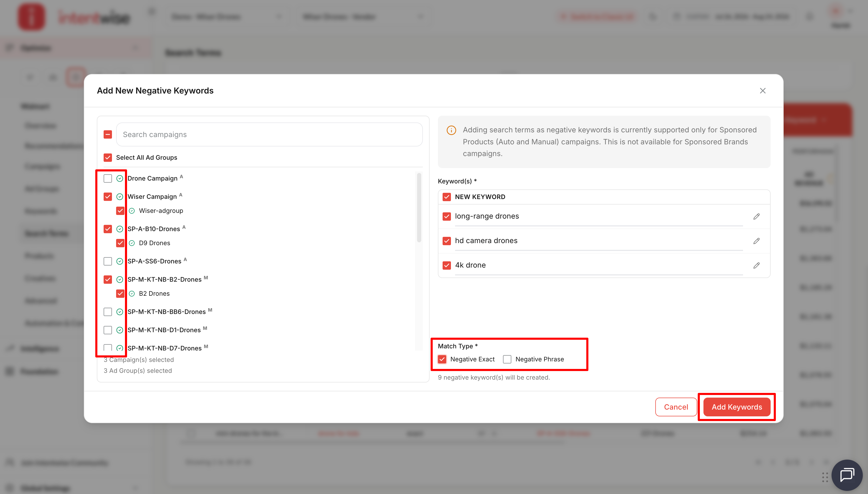Check the SP-M-KT-NB-D1-Drones checkbox

tap(108, 330)
